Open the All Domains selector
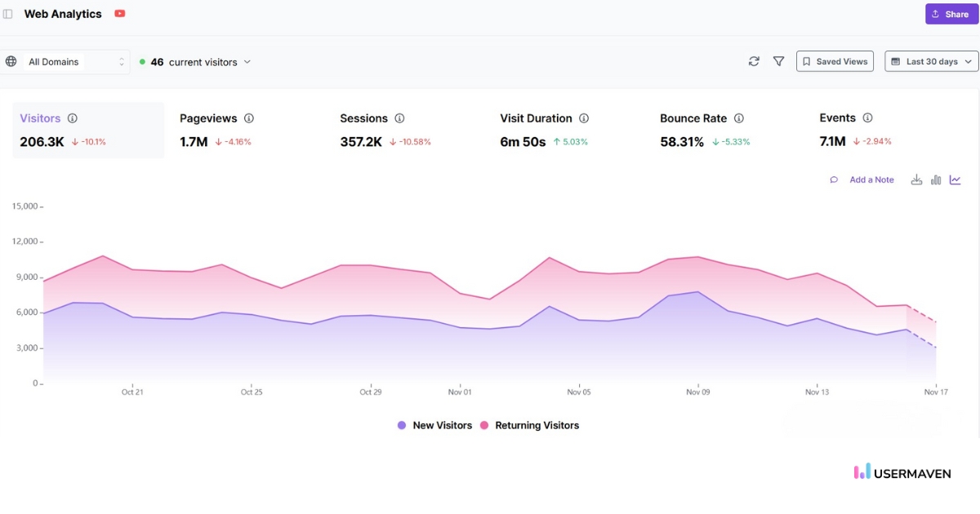The image size is (980, 514). coord(65,61)
